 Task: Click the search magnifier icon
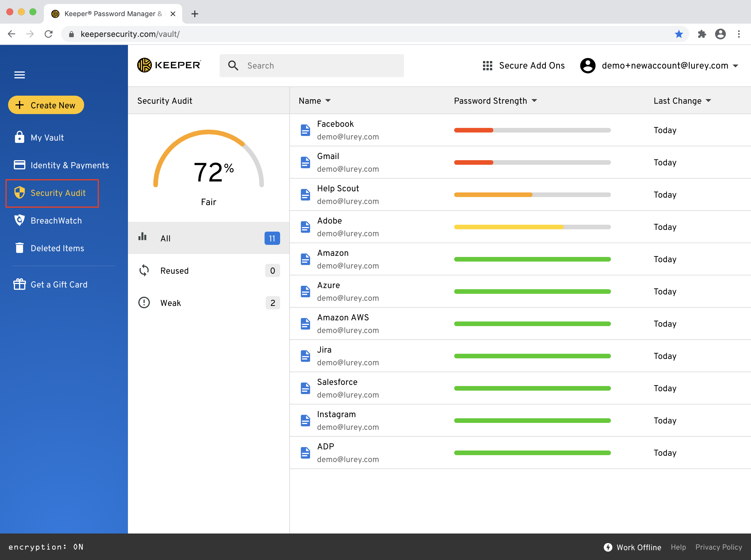coord(233,65)
